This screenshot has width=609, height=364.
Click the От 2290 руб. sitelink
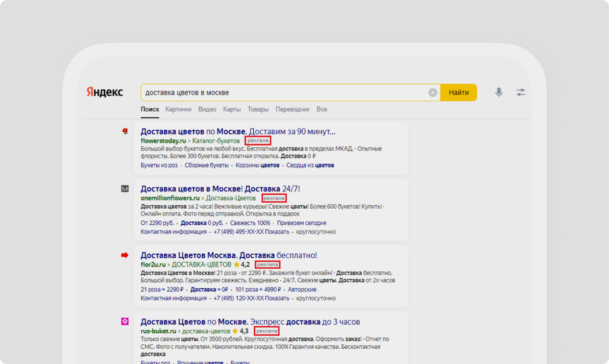[x=157, y=223]
